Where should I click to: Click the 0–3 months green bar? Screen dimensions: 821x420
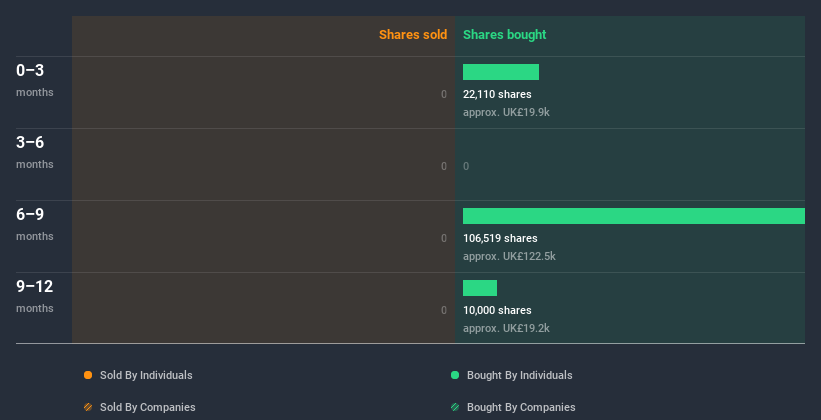coord(501,72)
